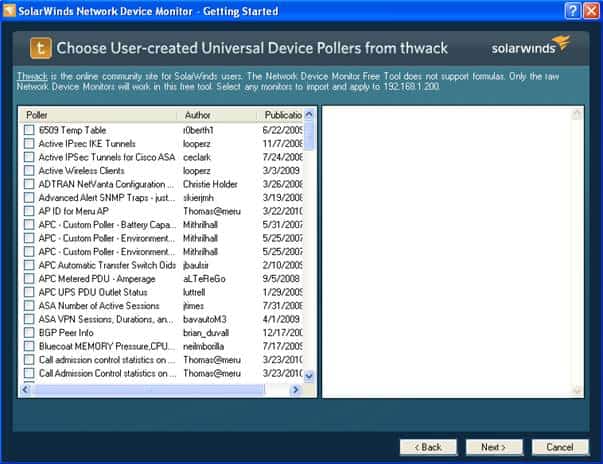This screenshot has height=464, width=603.
Task: Check the 6509 Temp Table poller
Action: [x=29, y=130]
